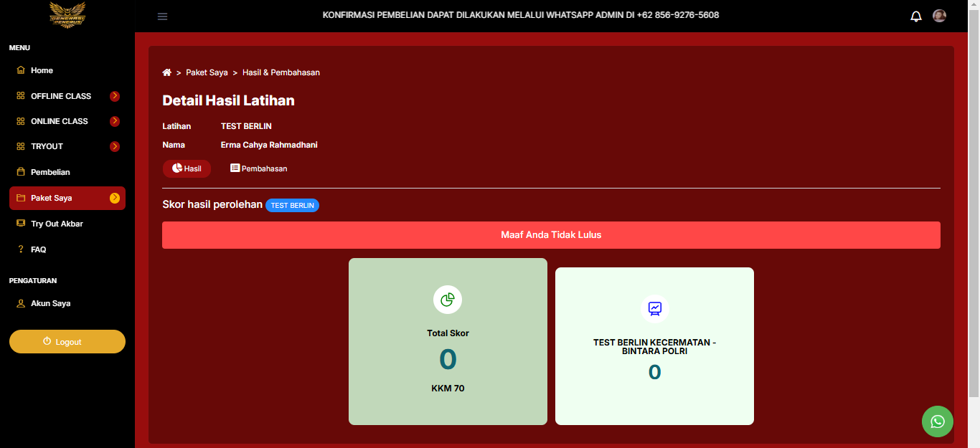This screenshot has width=980, height=448.
Task: Click the Test Berlin Kecermatan chart icon
Action: 654,309
